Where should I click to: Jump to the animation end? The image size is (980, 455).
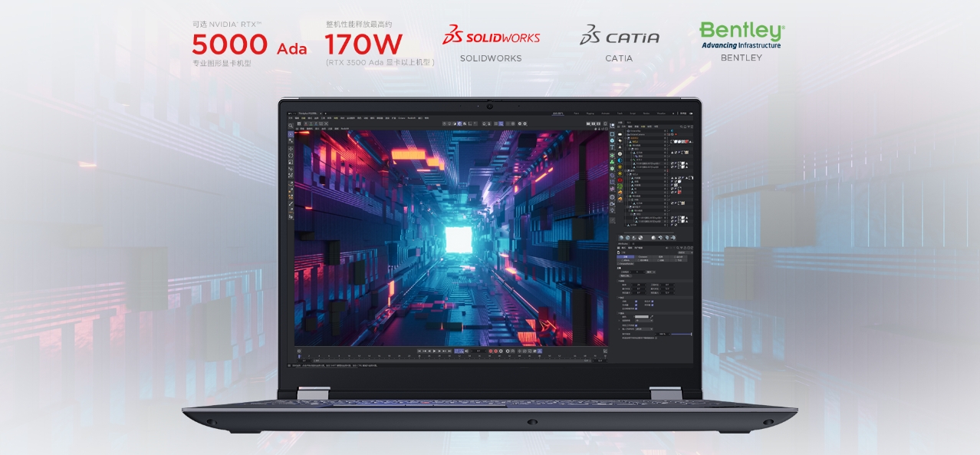coord(449,351)
